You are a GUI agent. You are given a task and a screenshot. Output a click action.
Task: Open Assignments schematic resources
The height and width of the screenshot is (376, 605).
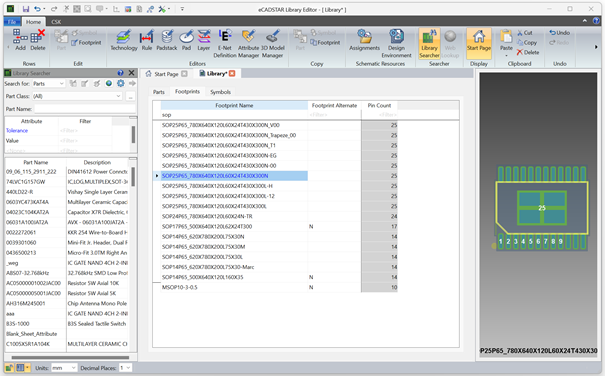point(364,41)
